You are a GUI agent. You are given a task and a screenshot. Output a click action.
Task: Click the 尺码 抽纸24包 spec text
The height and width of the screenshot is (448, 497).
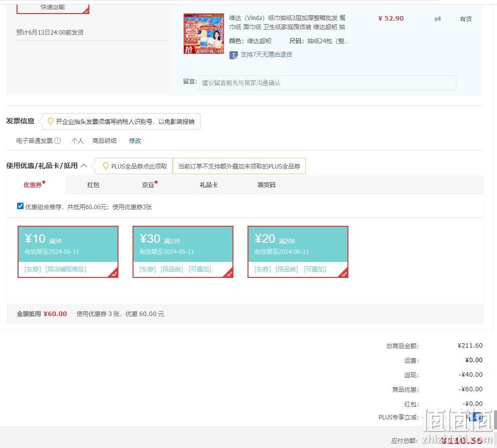[x=319, y=41]
